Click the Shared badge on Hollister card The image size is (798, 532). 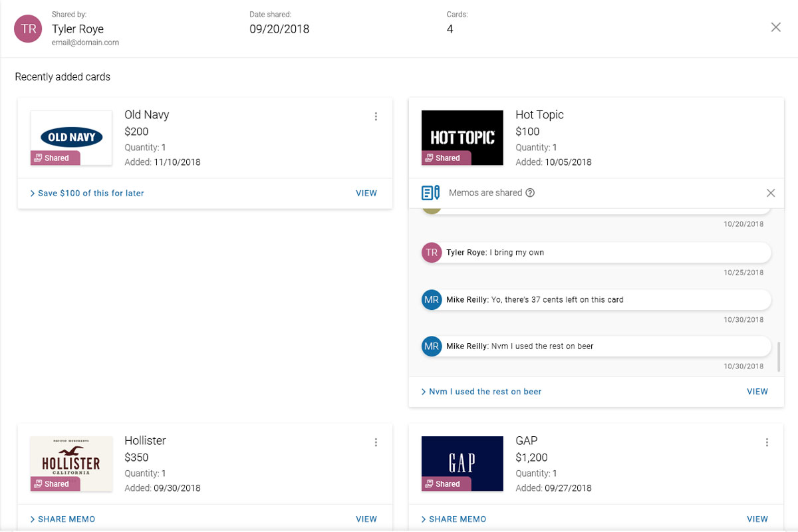(55, 484)
